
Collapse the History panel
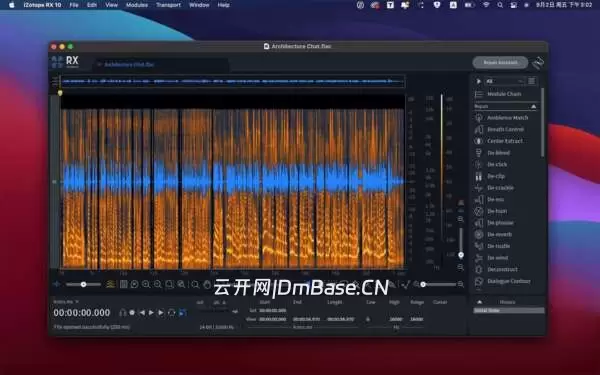(x=479, y=302)
